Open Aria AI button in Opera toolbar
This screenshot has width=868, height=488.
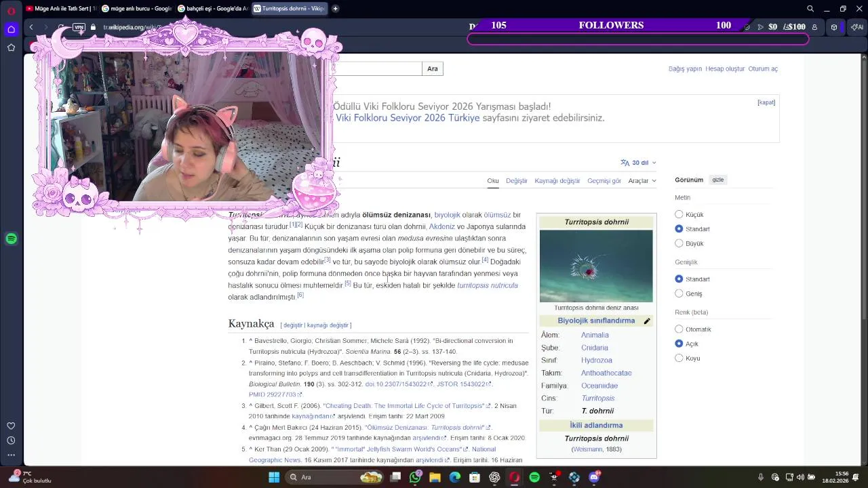[858, 27]
